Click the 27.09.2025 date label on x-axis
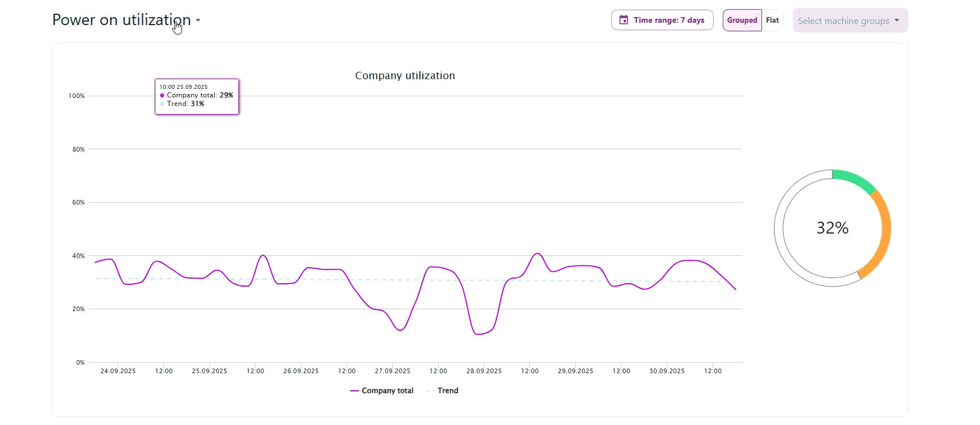The width and height of the screenshot is (980, 425). point(392,371)
